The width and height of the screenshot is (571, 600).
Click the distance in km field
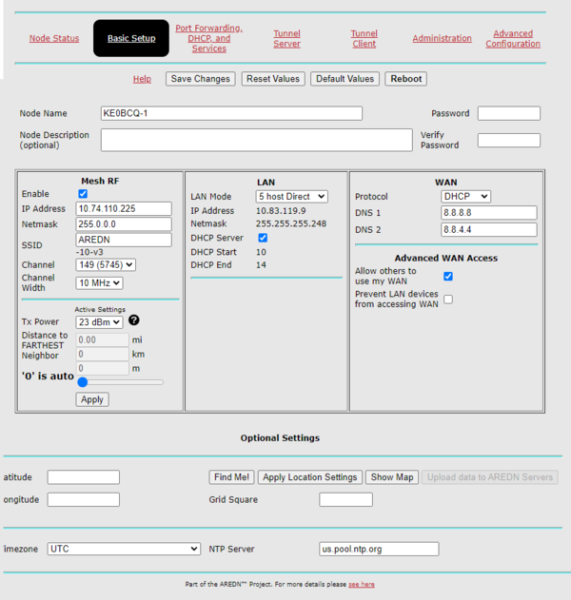[102, 354]
